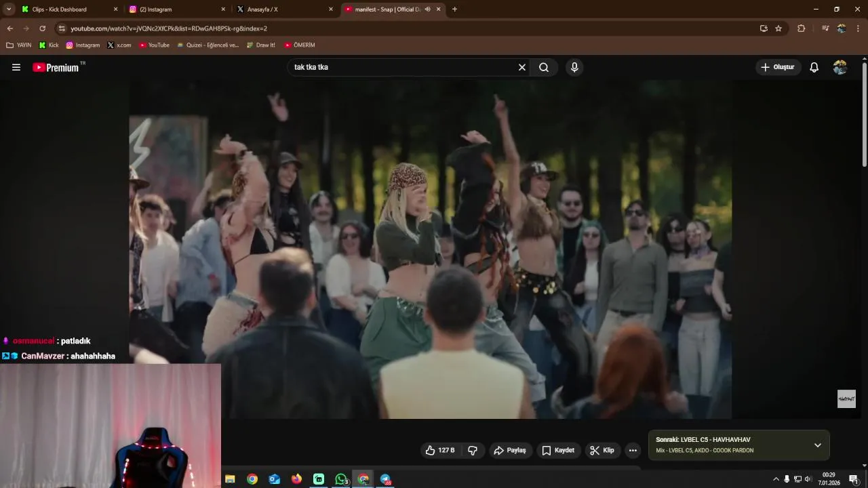Image resolution: width=868 pixels, height=488 pixels.
Task: Open a new browser tab
Action: point(454,9)
